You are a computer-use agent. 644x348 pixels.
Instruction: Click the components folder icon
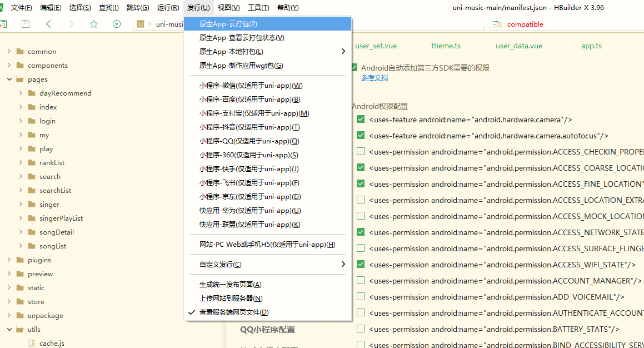click(x=19, y=66)
